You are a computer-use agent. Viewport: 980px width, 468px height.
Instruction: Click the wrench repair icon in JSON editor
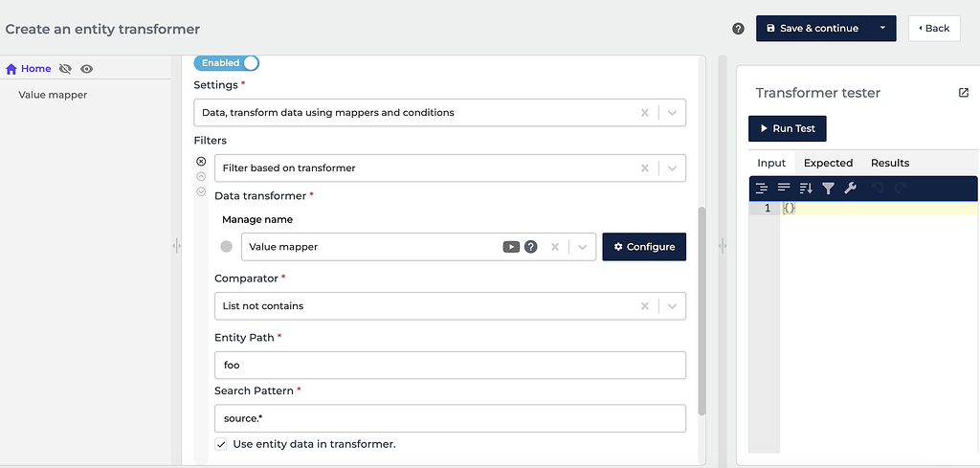[x=850, y=189]
